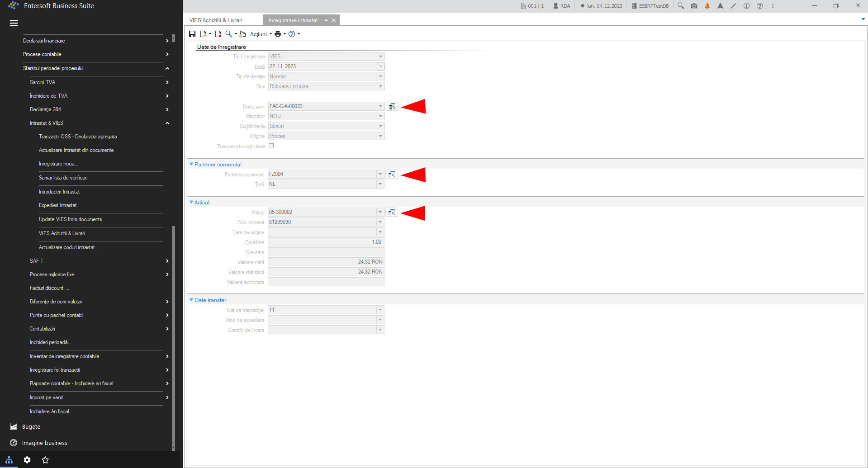
Task: Click the Save floppy disk icon
Action: 192,34
